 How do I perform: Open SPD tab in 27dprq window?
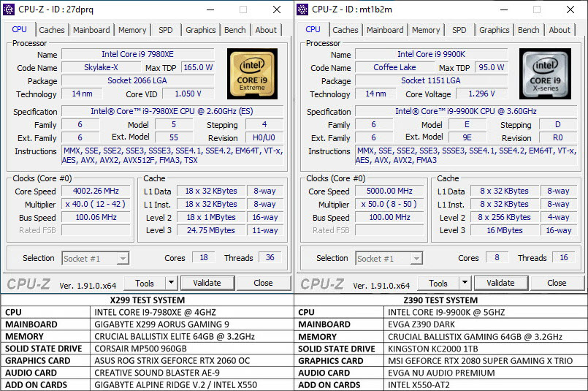pos(166,30)
